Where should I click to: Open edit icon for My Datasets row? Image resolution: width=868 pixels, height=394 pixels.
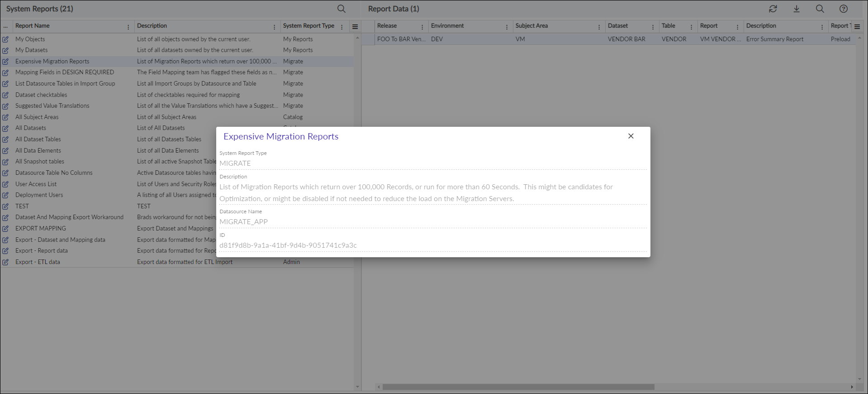pos(5,50)
